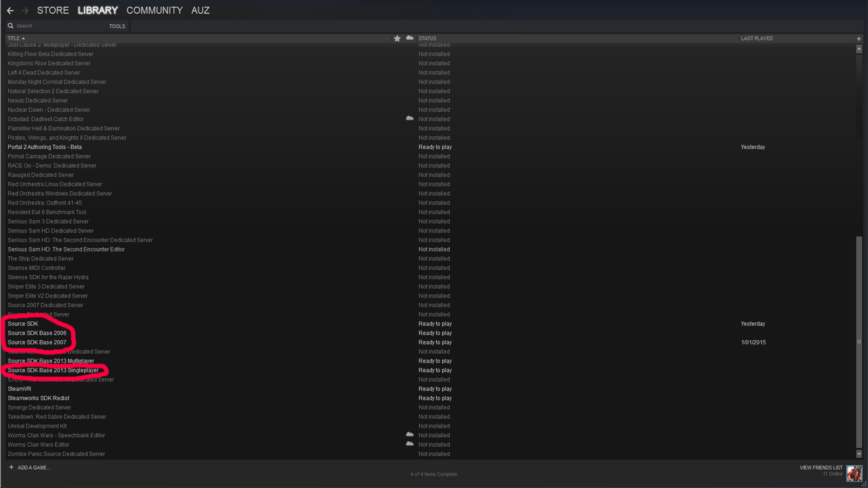Click the cloud column header icon

(x=410, y=39)
